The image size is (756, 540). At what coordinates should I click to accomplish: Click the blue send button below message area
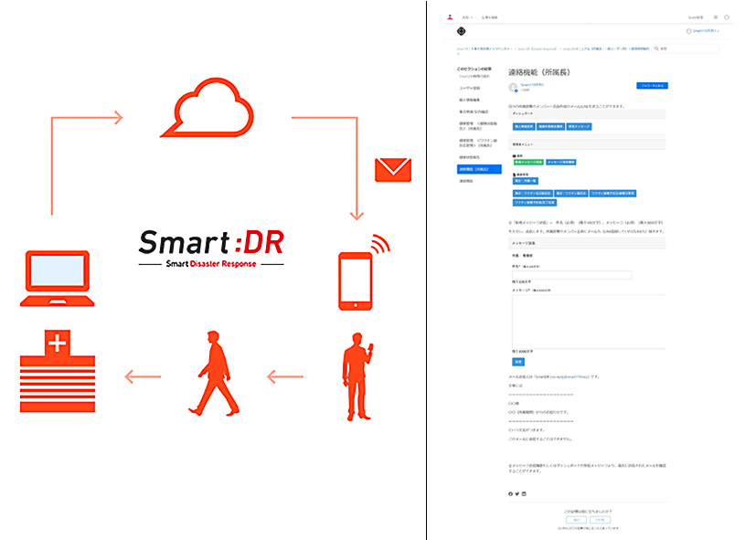point(518,362)
